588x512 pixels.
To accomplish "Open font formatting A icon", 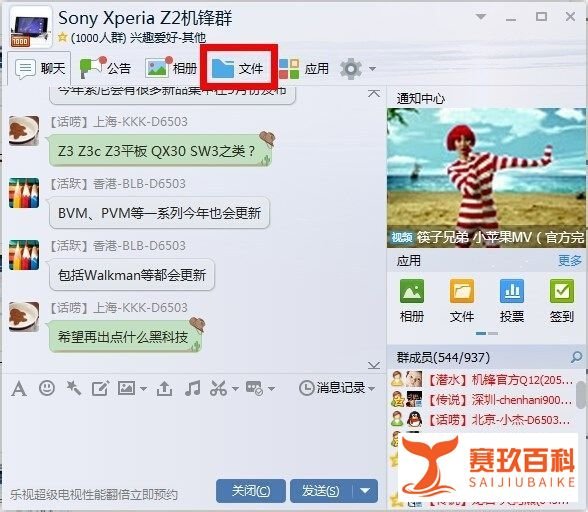I will (19, 388).
